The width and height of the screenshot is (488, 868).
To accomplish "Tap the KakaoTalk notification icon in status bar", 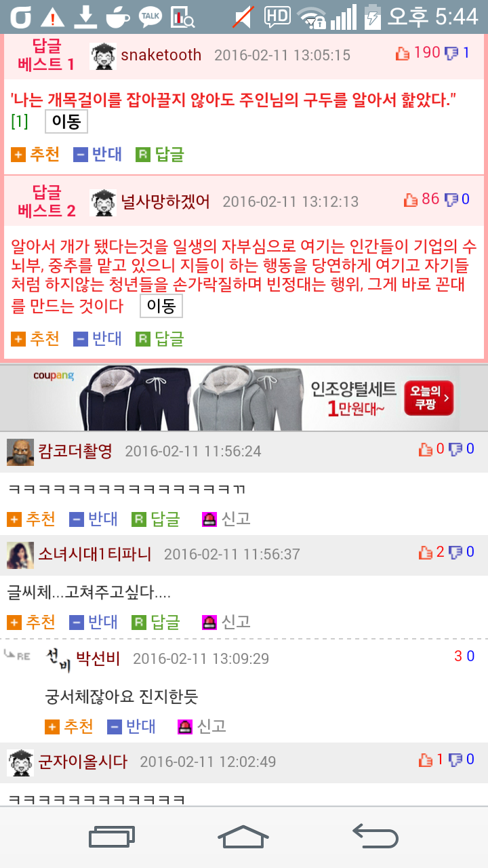I will click(150, 17).
